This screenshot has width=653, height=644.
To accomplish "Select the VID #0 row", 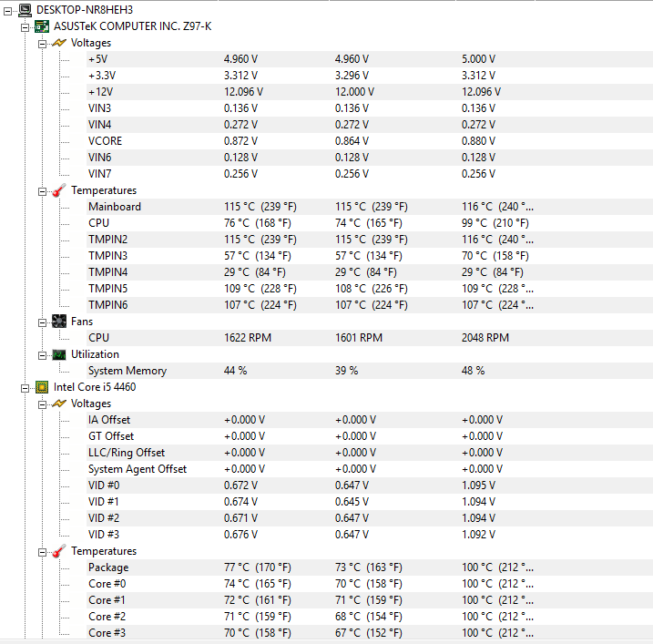I will point(370,486).
